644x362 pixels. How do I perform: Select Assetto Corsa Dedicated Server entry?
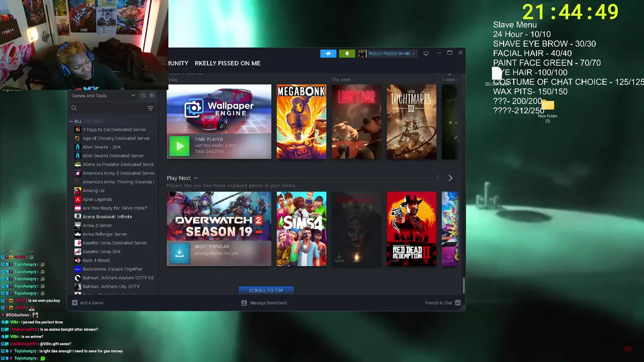[114, 243]
